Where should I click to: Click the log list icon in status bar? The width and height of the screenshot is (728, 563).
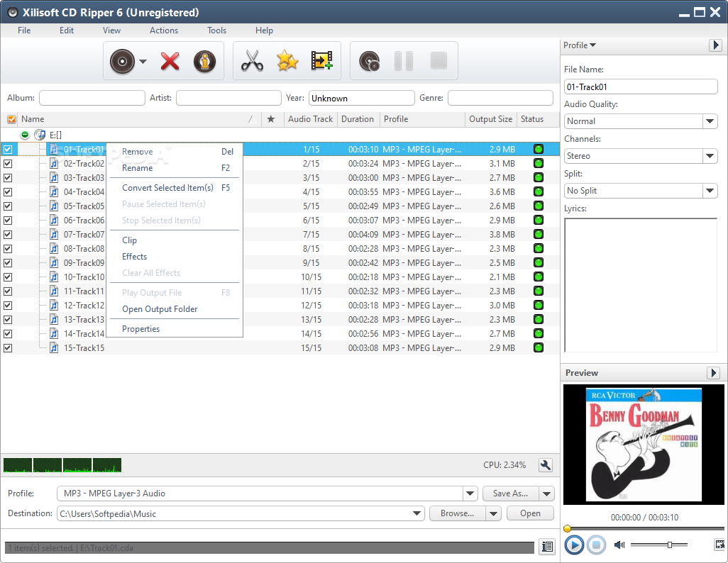[x=547, y=547]
